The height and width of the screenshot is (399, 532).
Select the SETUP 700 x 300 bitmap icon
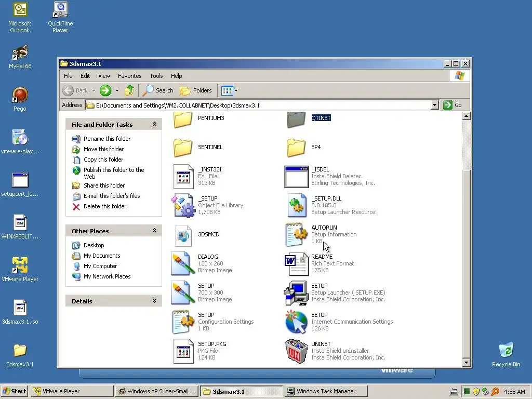pyautogui.click(x=182, y=292)
